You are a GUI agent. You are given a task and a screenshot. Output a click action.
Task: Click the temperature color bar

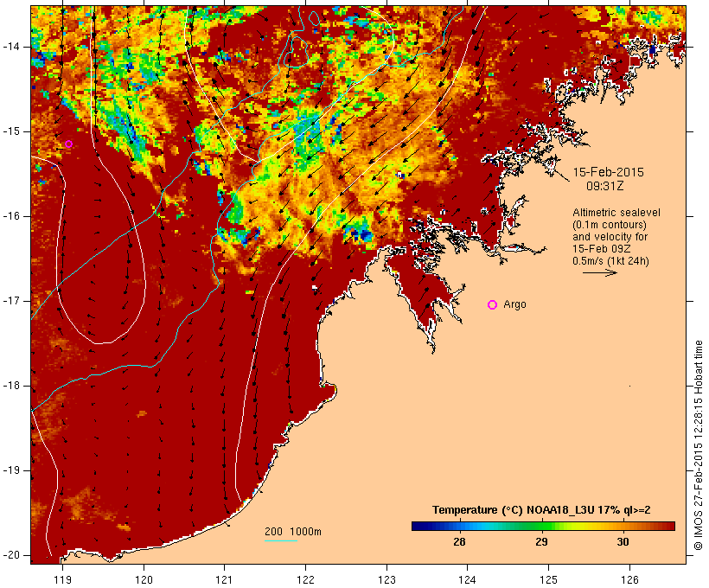click(543, 526)
